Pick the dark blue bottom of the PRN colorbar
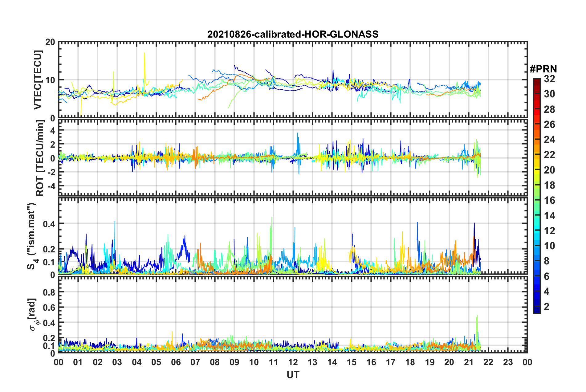The width and height of the screenshot is (586, 392). coord(536,311)
